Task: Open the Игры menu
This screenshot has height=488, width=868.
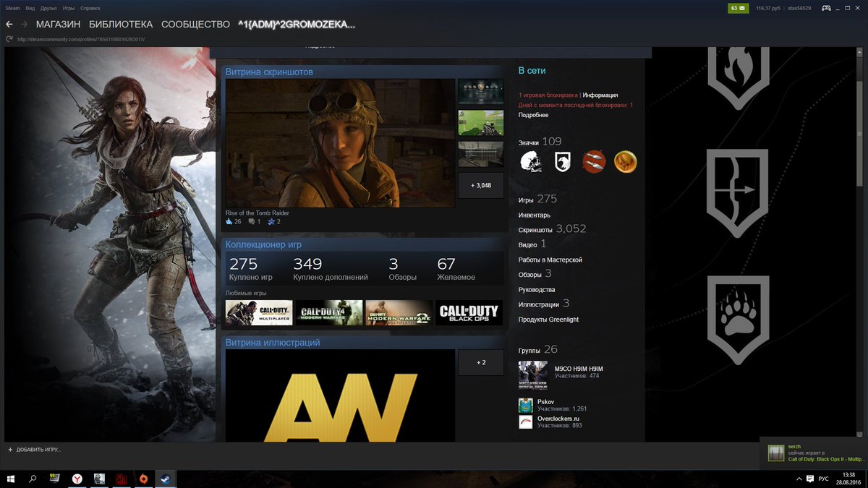Action: pos(68,8)
